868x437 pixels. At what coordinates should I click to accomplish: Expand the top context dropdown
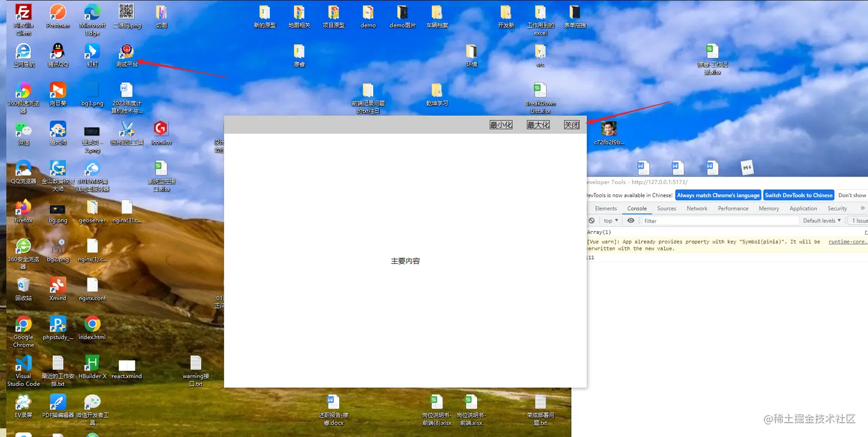611,221
